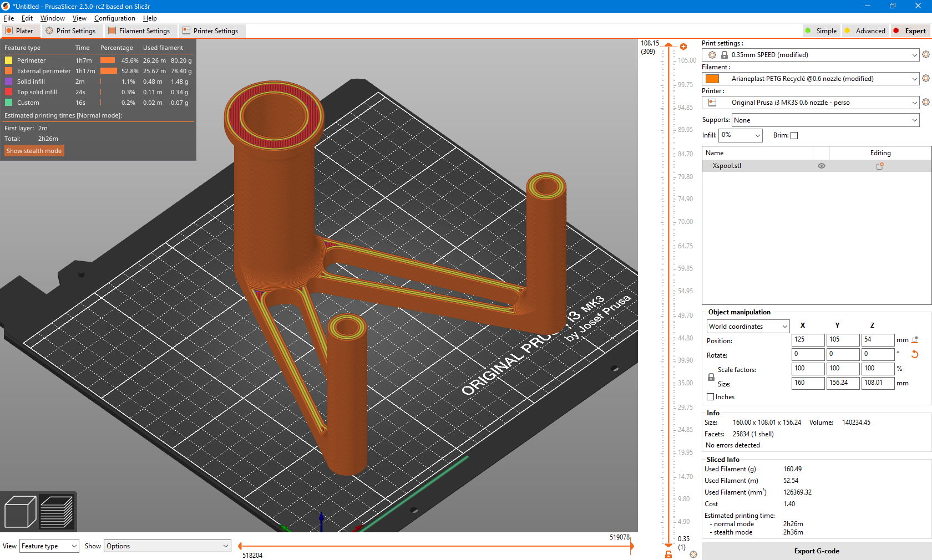Switch to sliced layers preview icon
Viewport: 932px width, 560px height.
point(57,511)
